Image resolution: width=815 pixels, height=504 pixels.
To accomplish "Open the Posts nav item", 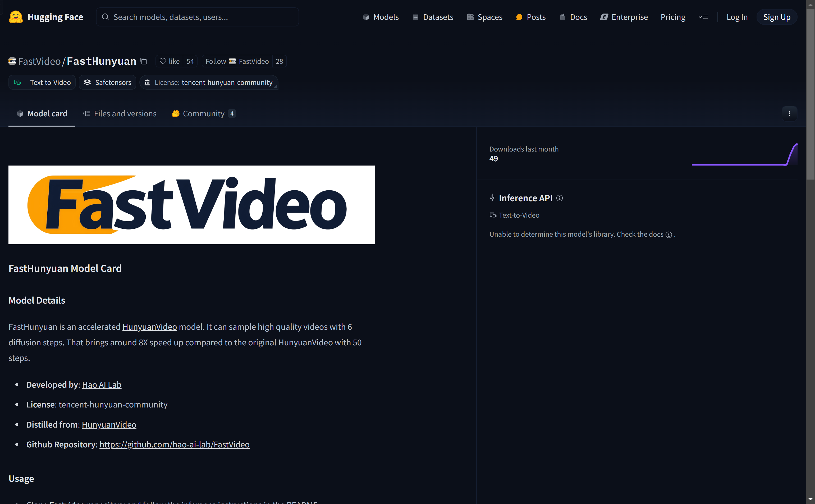I will tap(531, 17).
